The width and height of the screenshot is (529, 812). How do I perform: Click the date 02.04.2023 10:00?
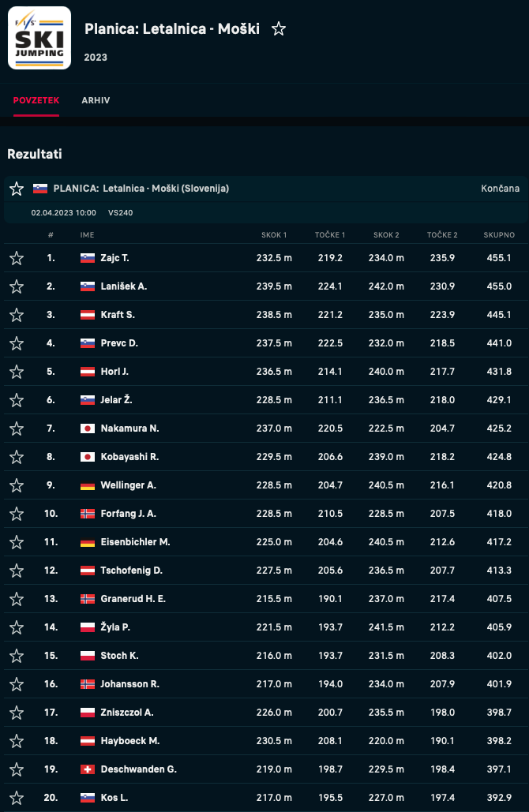64,213
